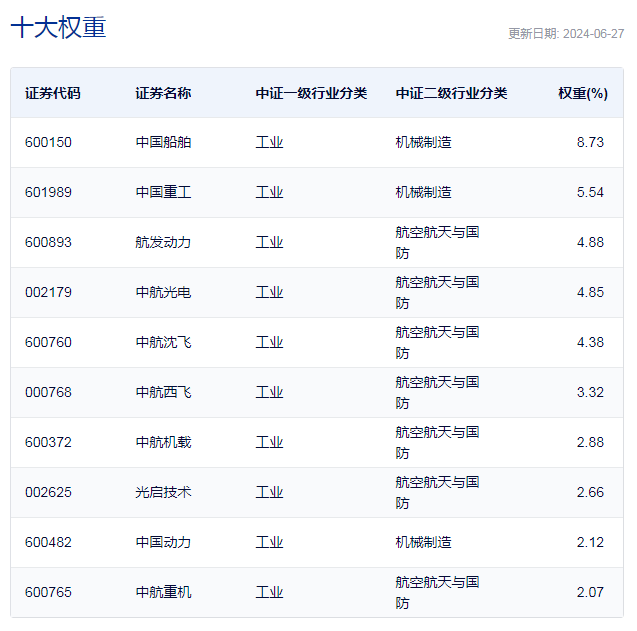Click weight value 8.73
The width and height of the screenshot is (637, 631).
590,142
